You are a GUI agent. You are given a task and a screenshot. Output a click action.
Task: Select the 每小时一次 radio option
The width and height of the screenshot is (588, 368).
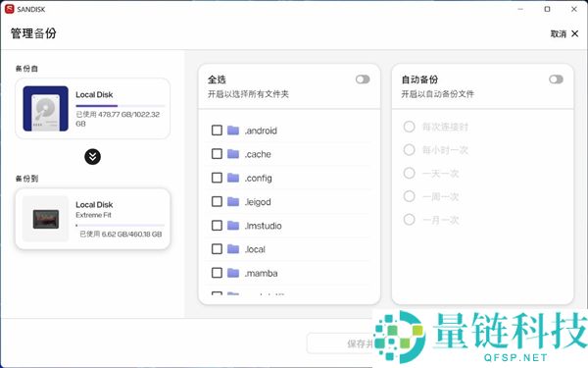coord(409,150)
